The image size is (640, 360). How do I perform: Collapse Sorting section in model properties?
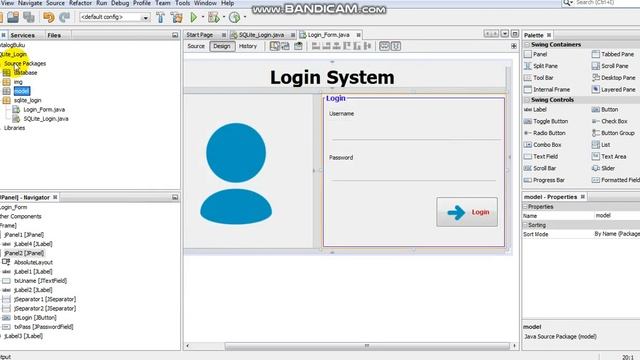click(526, 225)
